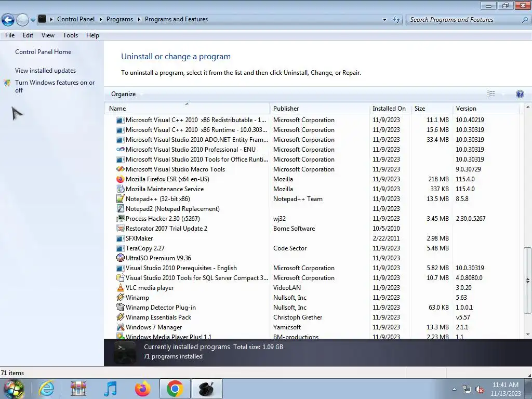The height and width of the screenshot is (399, 532).
Task: Click the Forward navigation arrow button
Action: tap(22, 20)
